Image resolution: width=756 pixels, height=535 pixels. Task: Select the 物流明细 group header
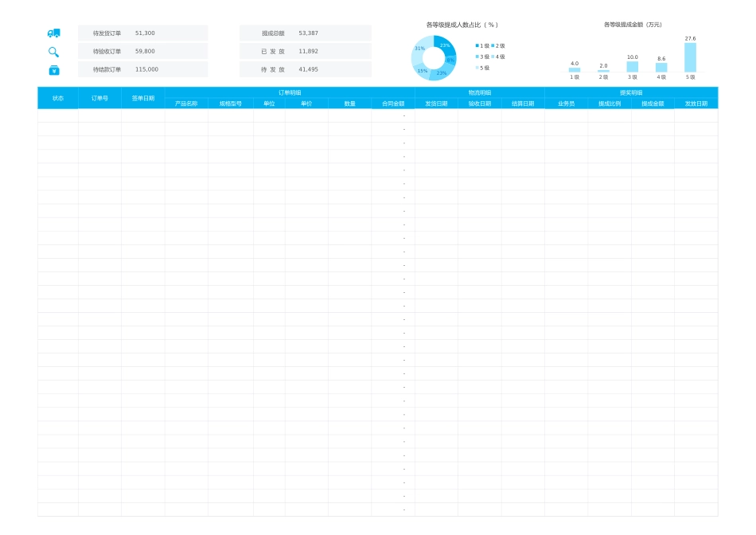click(x=480, y=92)
